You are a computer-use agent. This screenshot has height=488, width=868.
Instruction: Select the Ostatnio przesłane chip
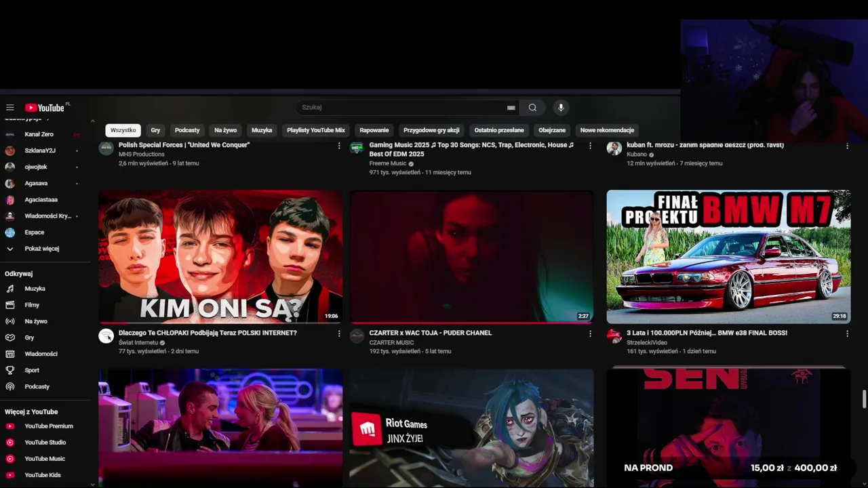tap(499, 130)
